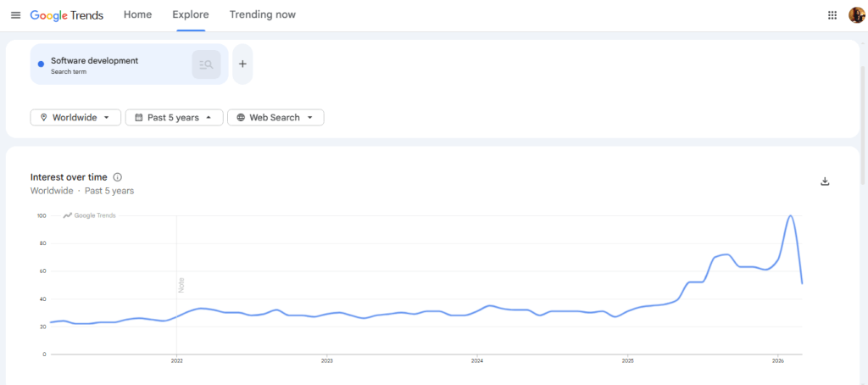Open the account profile avatar
The height and width of the screenshot is (385, 868).
(x=855, y=15)
